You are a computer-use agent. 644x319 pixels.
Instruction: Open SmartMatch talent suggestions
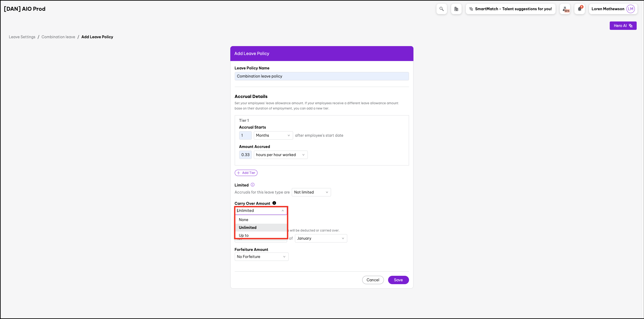(x=510, y=9)
